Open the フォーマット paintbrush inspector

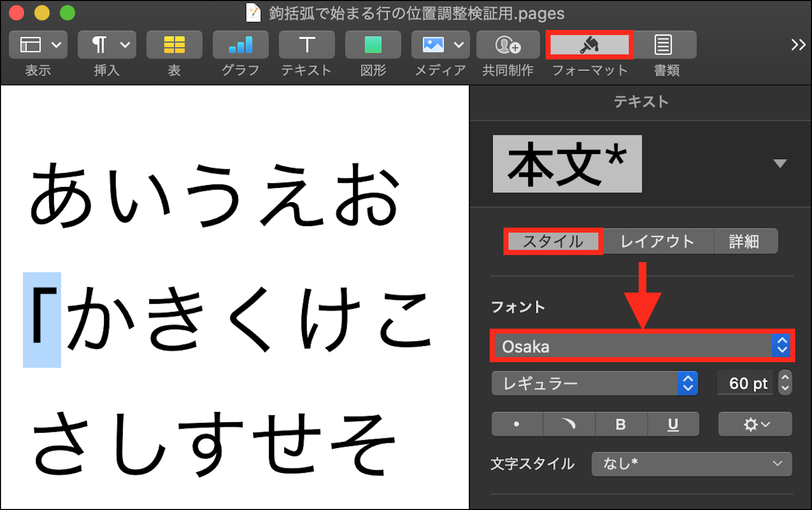[589, 45]
